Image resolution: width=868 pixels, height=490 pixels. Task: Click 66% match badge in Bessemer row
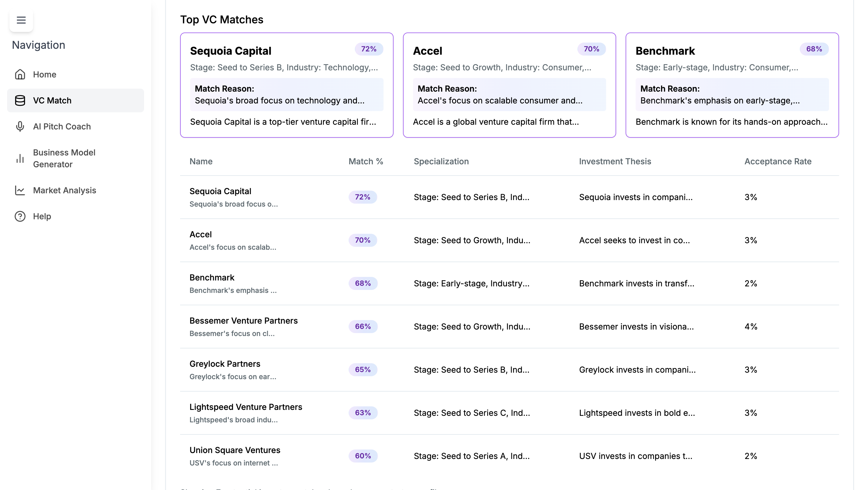363,327
